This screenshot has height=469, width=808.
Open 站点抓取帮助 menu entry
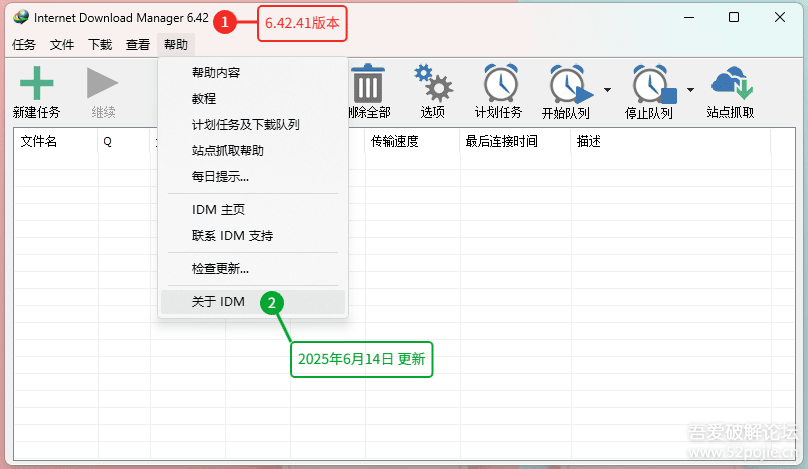pyautogui.click(x=252, y=150)
